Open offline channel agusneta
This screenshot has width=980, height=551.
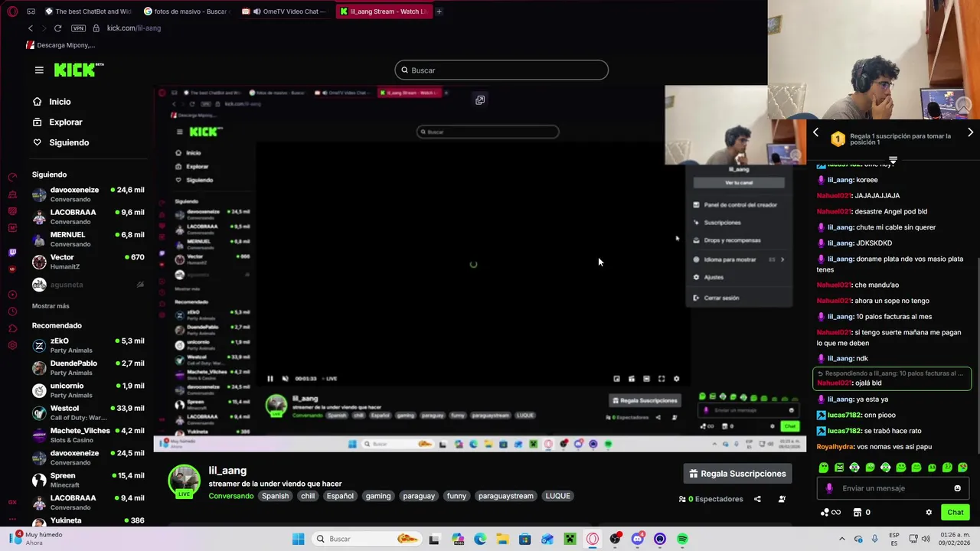click(88, 285)
